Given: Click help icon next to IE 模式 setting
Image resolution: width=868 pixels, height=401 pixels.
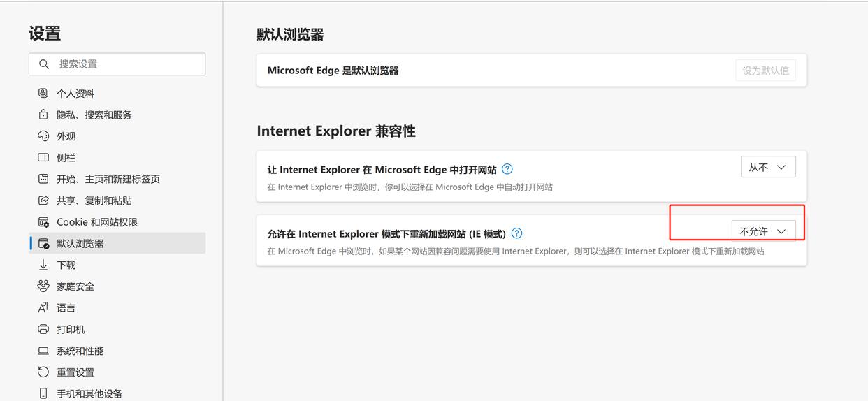Looking at the screenshot, I should (516, 233).
